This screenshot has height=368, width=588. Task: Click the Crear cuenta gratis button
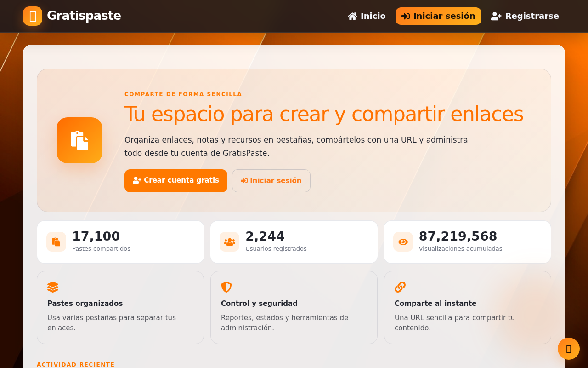(176, 181)
